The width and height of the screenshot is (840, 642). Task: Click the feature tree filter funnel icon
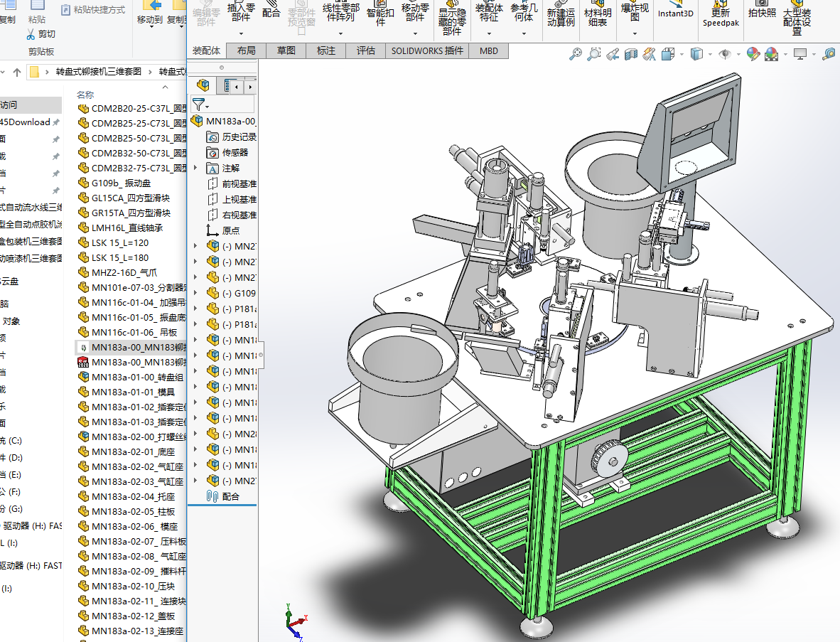[198, 105]
